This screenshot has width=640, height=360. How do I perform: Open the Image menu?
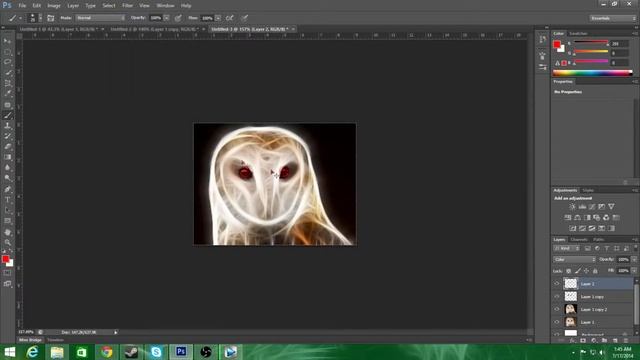pyautogui.click(x=54, y=6)
